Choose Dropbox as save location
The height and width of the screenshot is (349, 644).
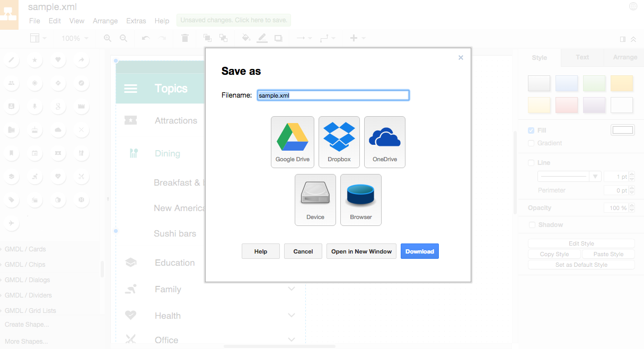point(339,142)
